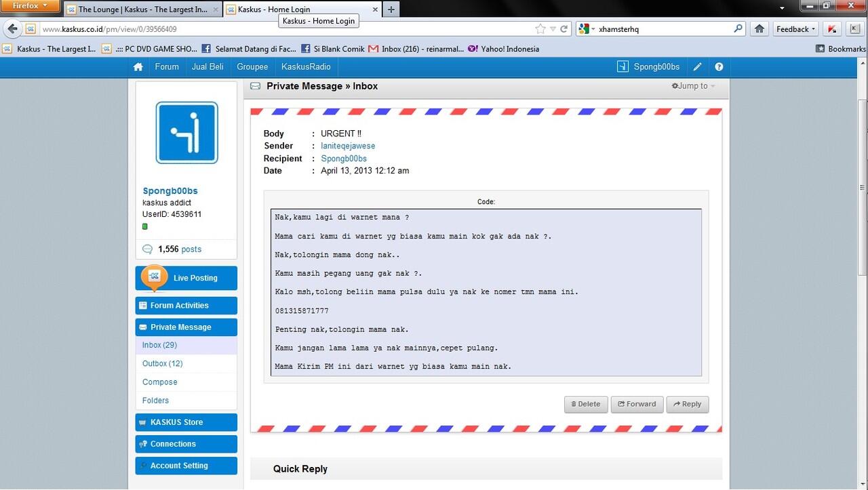The width and height of the screenshot is (868, 490).
Task: Open the search engine selector dropdown
Action: tap(587, 29)
